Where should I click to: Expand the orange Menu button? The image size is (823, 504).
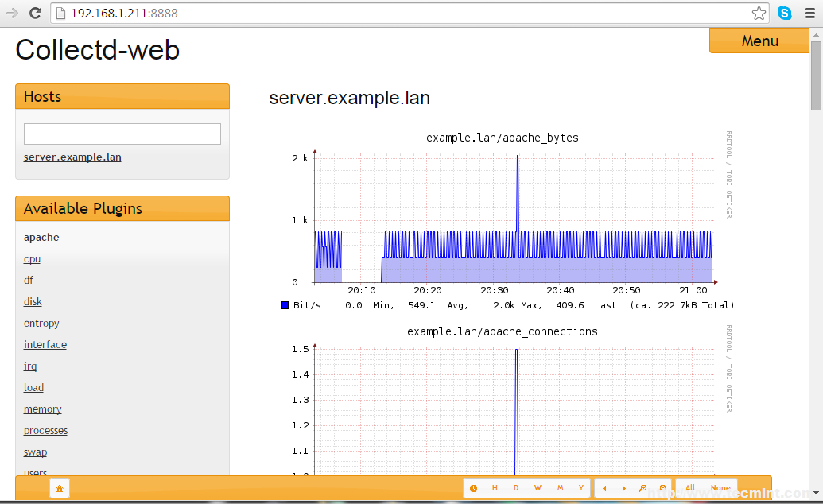tap(759, 41)
